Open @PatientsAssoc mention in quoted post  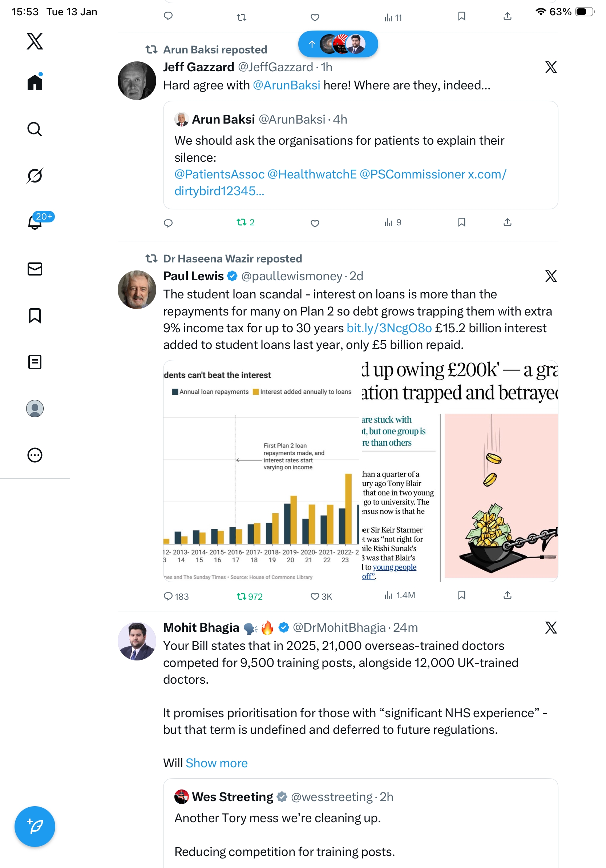click(219, 174)
